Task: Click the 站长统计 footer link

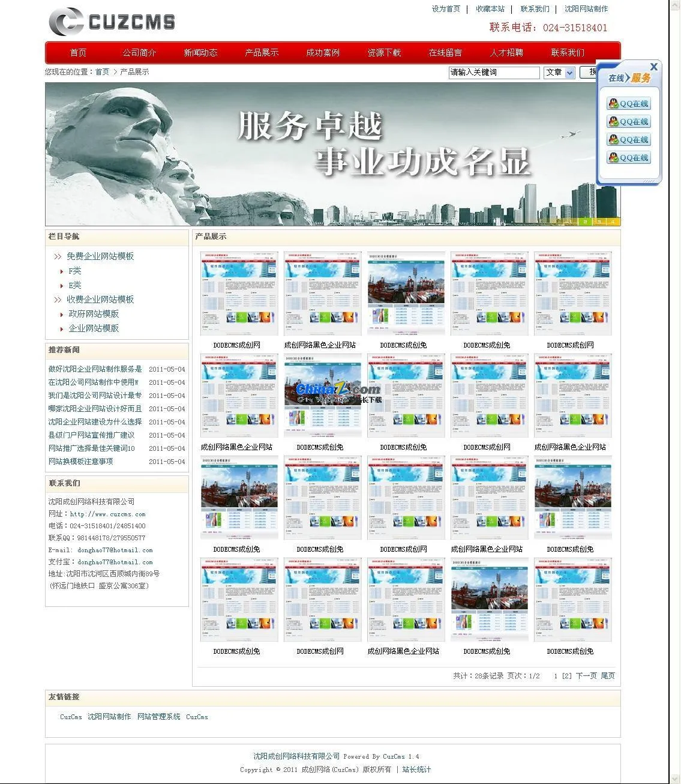Action: point(416,770)
